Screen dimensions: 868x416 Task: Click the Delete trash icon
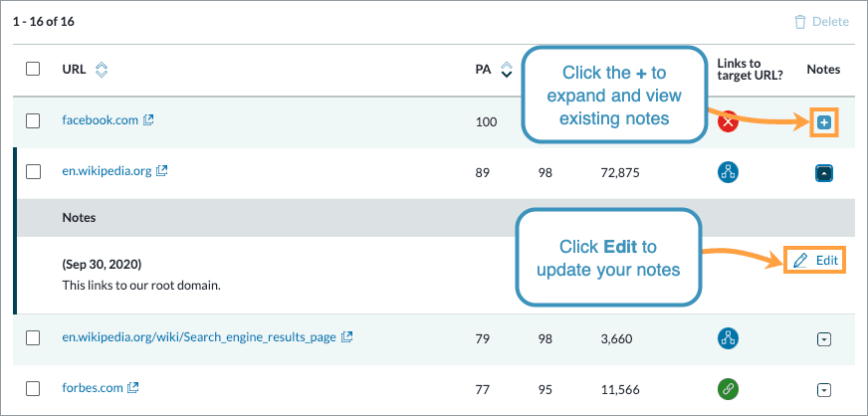point(800,21)
